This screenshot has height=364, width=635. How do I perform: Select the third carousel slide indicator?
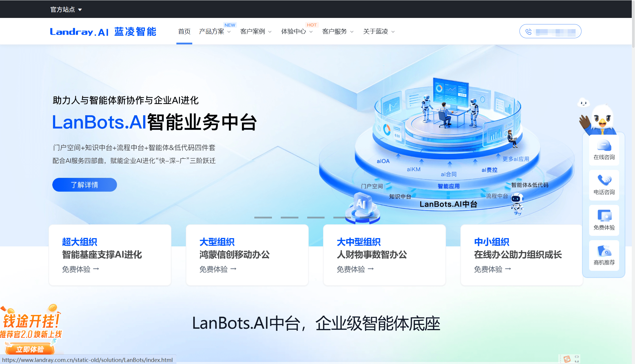click(316, 218)
